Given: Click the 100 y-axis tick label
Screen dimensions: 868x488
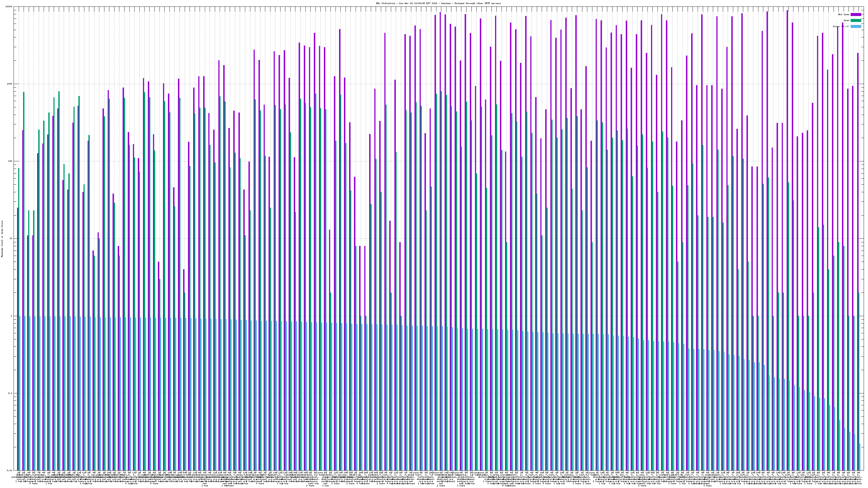Looking at the screenshot, I should (11, 161).
